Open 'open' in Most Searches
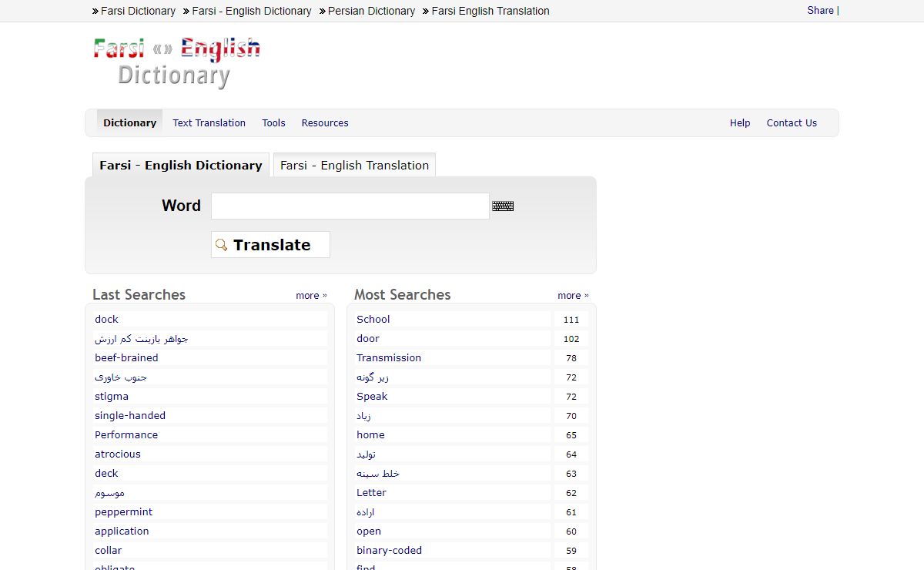Viewport: 924px width, 570px height. coord(369,531)
